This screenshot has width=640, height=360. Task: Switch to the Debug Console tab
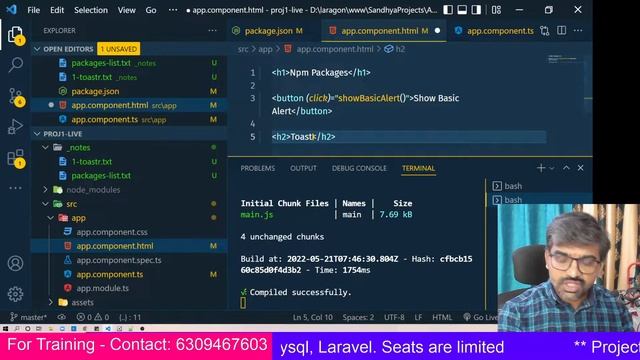(x=359, y=168)
